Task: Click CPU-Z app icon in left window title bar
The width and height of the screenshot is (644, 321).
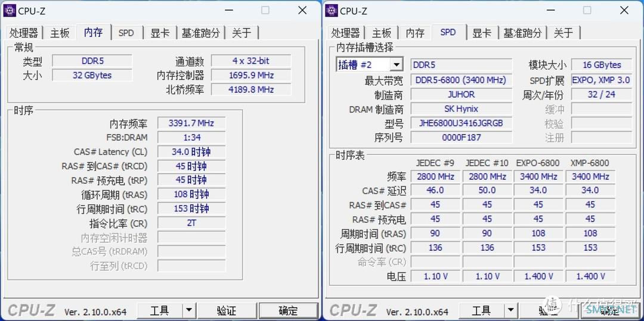Action: [10, 11]
